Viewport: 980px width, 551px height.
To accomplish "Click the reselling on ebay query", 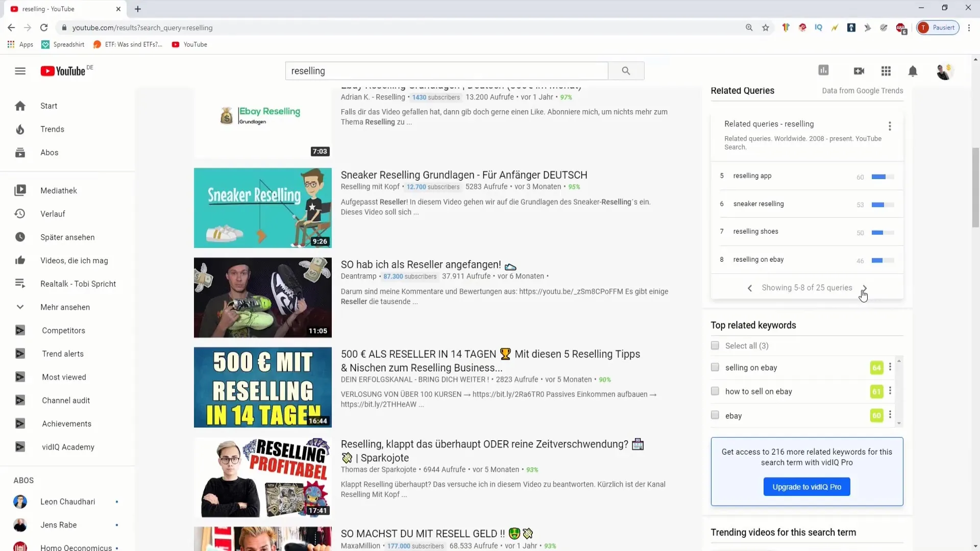I will (x=758, y=259).
